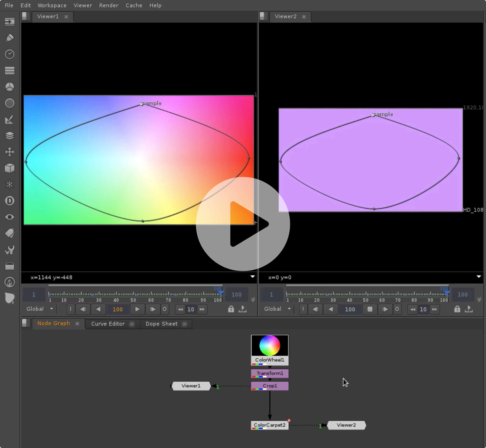486x448 pixels.
Task: Toggle the Viewer1 timeline lock icon
Action: (x=231, y=309)
